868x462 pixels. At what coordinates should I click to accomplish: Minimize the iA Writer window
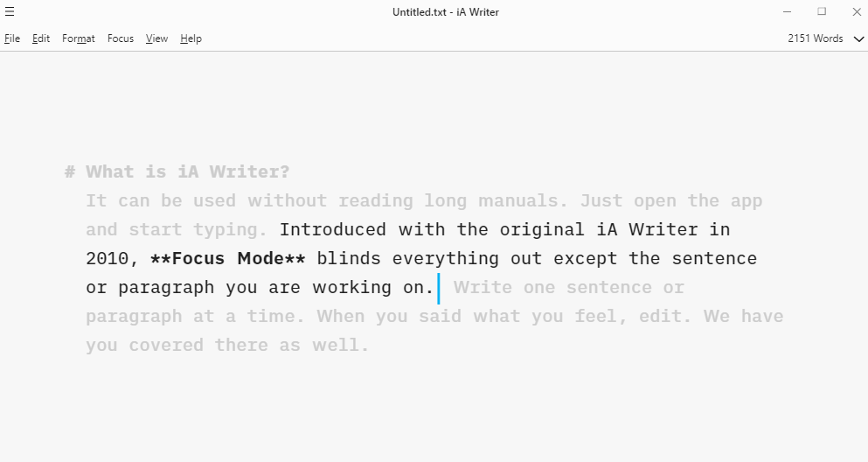788,11
